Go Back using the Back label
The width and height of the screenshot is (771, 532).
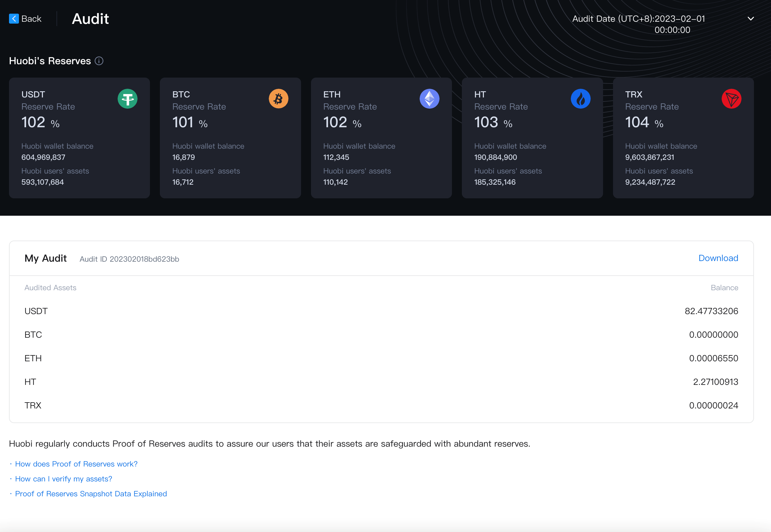coord(31,19)
